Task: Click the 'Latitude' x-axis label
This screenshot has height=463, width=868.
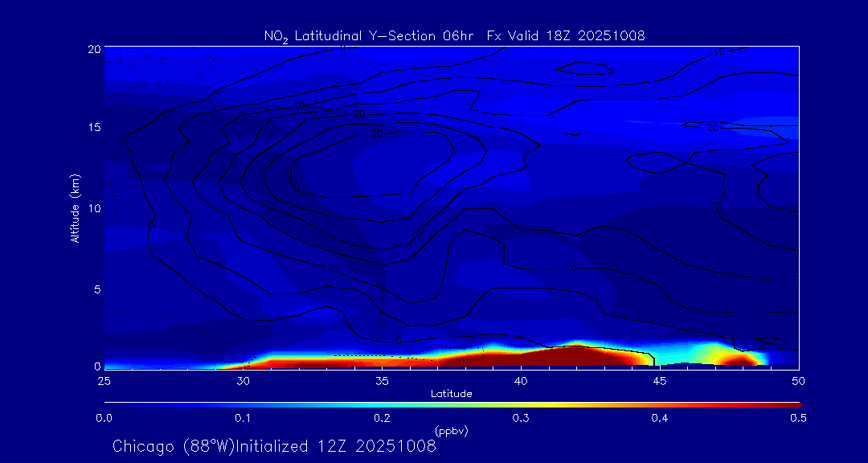Action: 452,394
